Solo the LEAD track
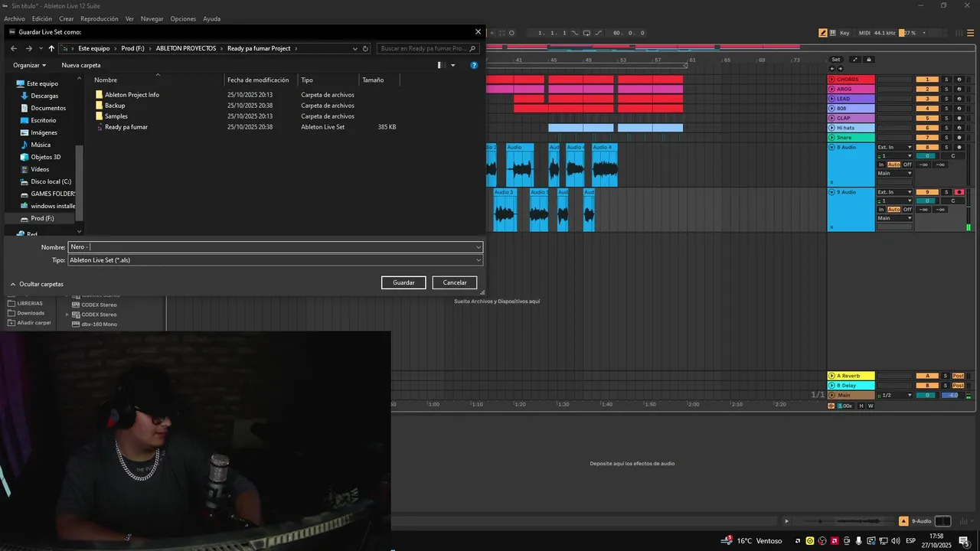The image size is (980, 551). [946, 99]
